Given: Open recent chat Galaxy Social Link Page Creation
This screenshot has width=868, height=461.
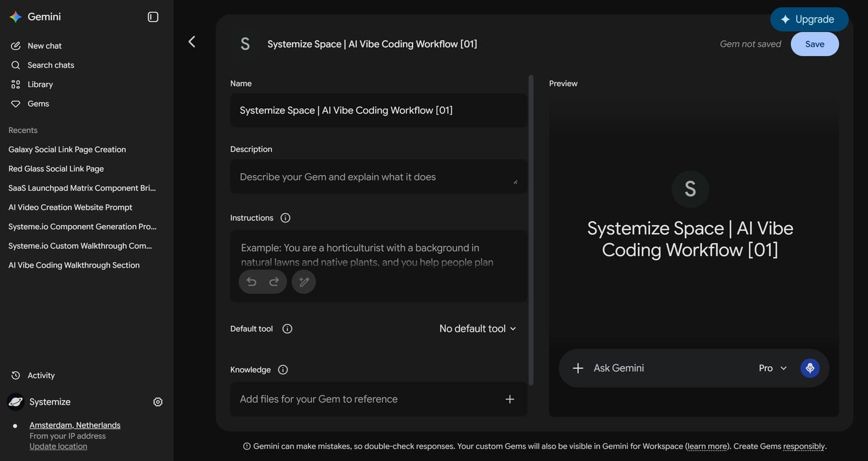Looking at the screenshot, I should tap(67, 149).
